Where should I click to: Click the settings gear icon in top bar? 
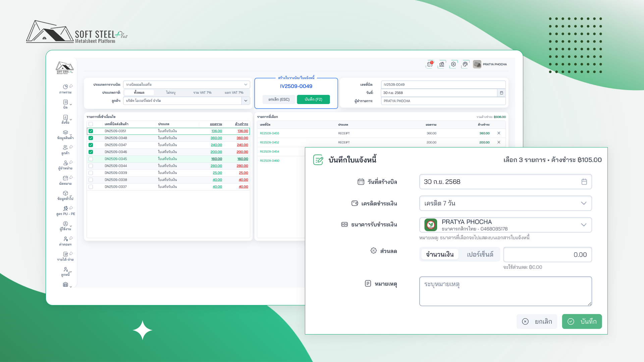pyautogui.click(x=453, y=64)
